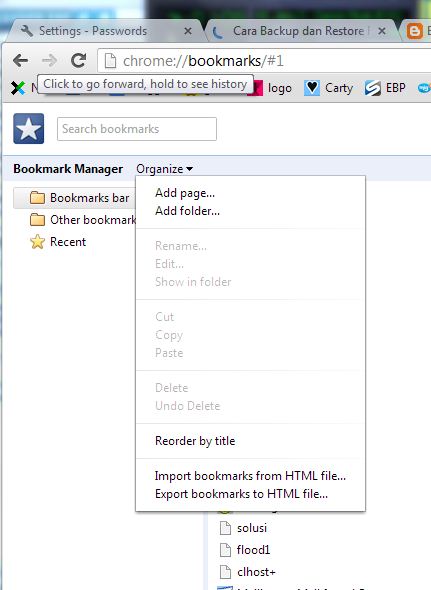Select the Other bookmarks folder
Screen dimensions: 431x590
83,220
